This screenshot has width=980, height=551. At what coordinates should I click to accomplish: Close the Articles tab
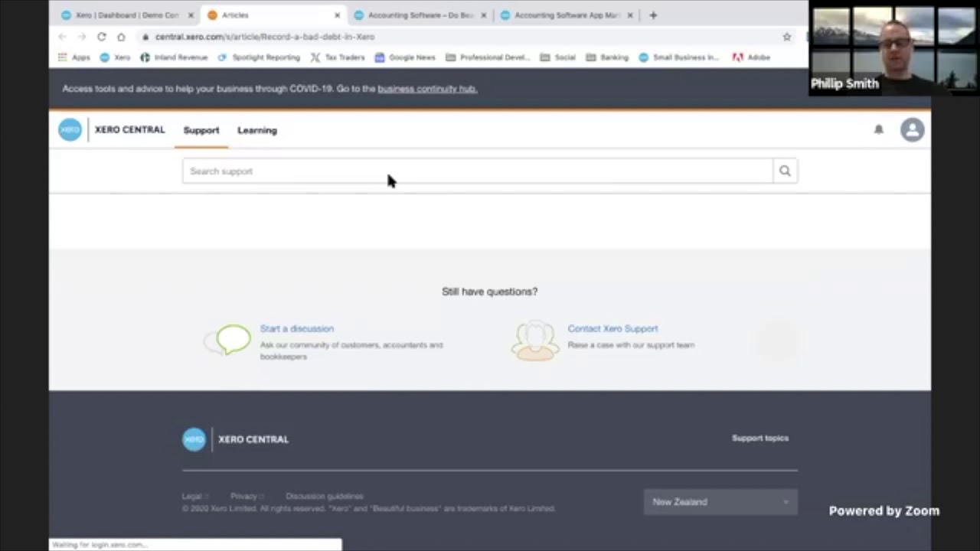pos(337,15)
